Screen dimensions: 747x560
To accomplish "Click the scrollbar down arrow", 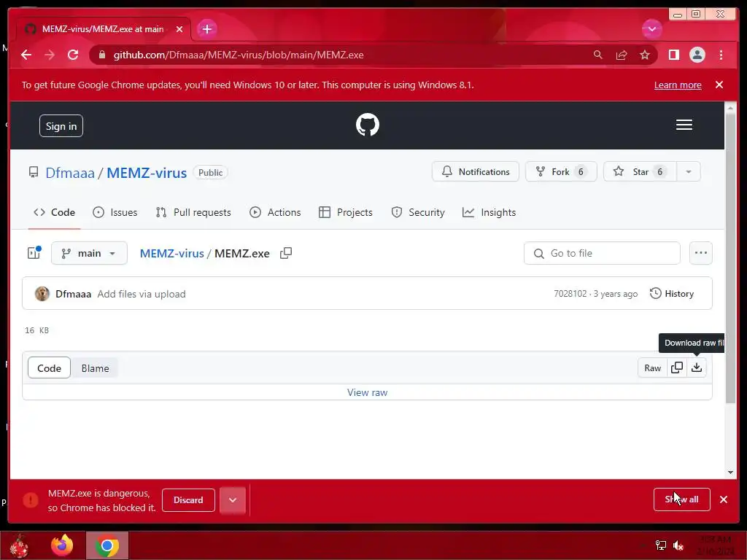I will point(730,472).
